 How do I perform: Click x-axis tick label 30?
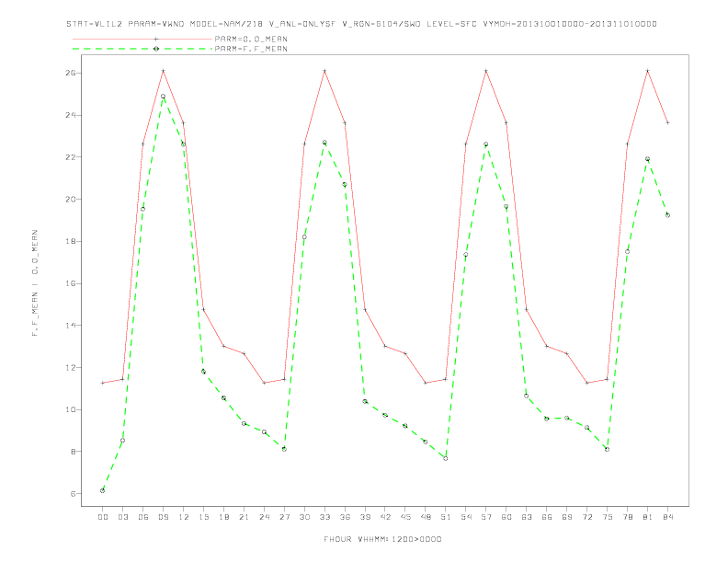(x=304, y=517)
